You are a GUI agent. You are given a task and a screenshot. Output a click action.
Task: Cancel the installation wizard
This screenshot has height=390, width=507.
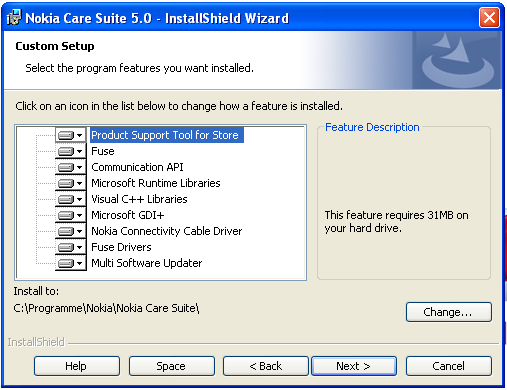[449, 366]
